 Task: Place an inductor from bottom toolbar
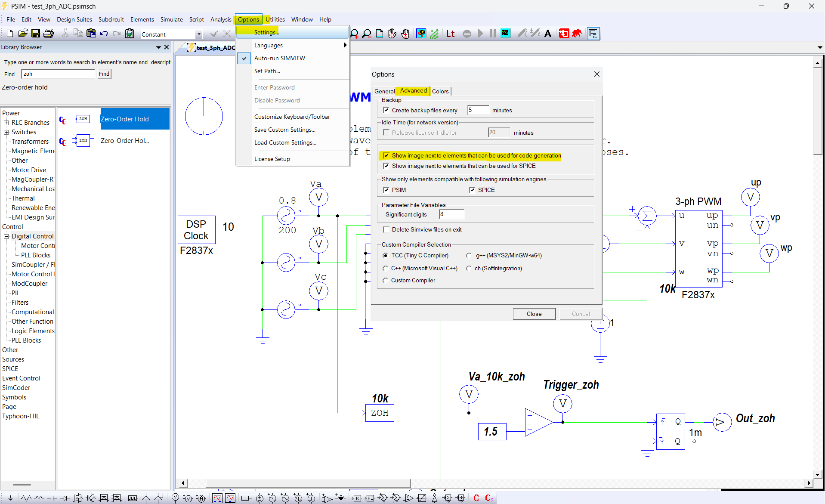pyautogui.click(x=39, y=498)
